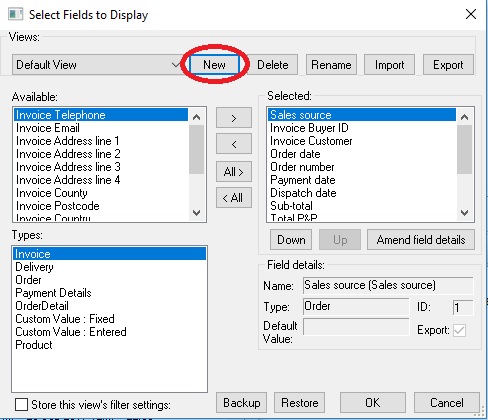Click the Default Value input field
This screenshot has width=488, height=420.
[356, 327]
